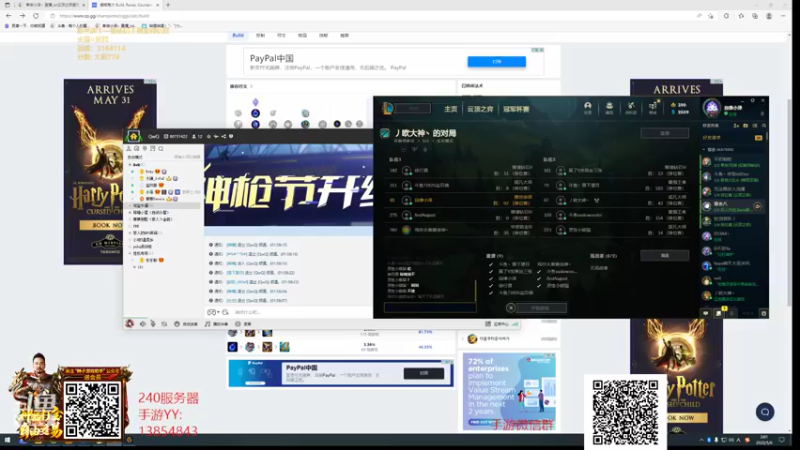Click the YY chat message input field
Screen dimensions: 800x450
click(301, 312)
